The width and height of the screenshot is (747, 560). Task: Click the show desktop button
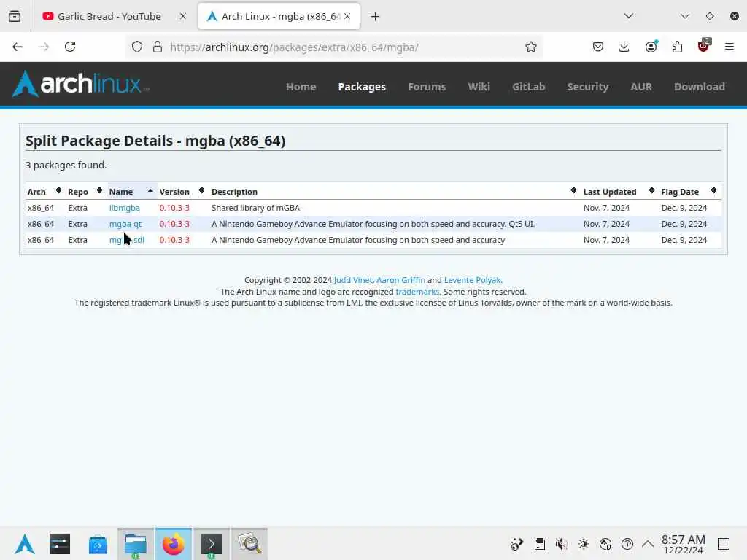[x=724, y=544]
